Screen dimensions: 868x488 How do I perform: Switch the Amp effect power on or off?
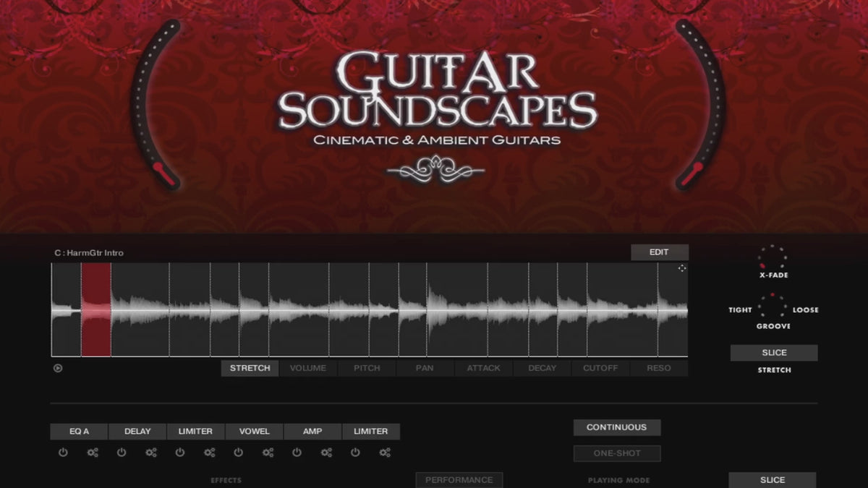[x=297, y=453]
